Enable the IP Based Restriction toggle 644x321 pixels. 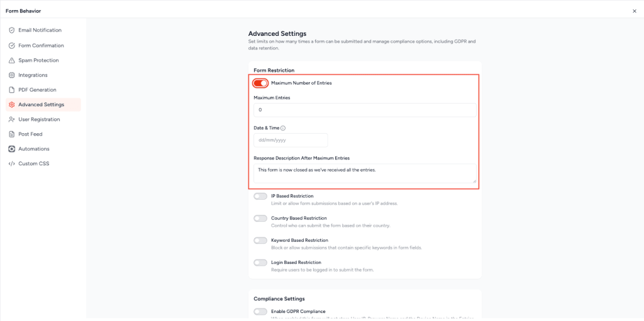(x=260, y=196)
